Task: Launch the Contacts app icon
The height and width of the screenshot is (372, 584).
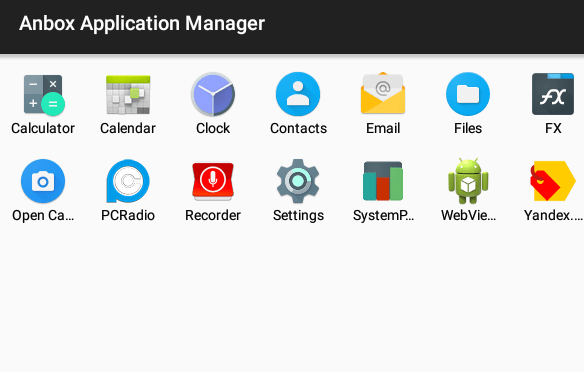Action: coord(298,94)
